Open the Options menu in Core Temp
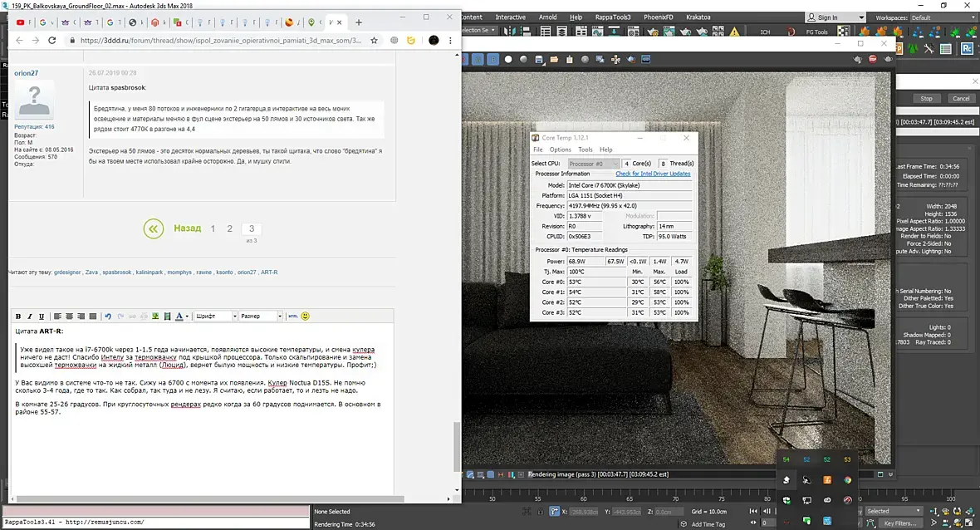 [x=560, y=150]
